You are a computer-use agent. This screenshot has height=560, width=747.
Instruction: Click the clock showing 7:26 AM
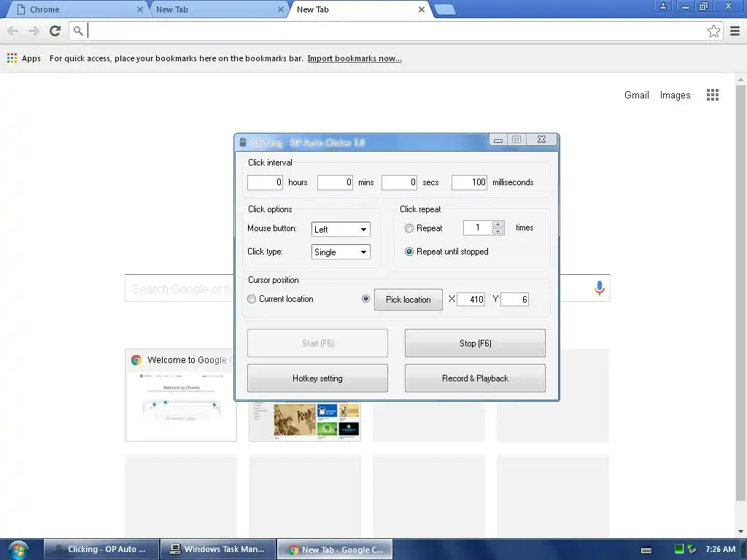(720, 549)
